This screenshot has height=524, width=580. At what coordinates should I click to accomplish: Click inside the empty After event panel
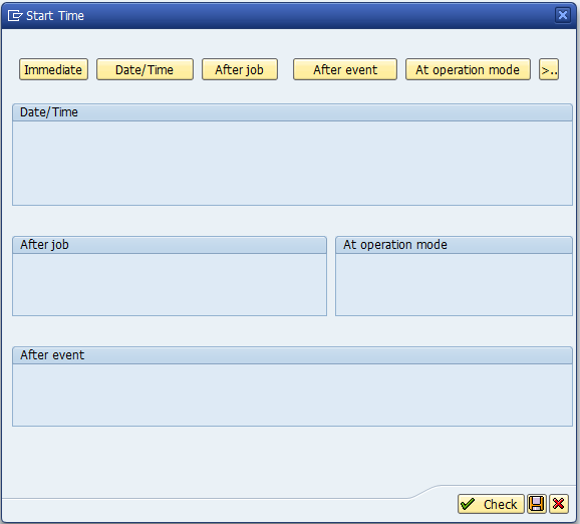coord(292,395)
